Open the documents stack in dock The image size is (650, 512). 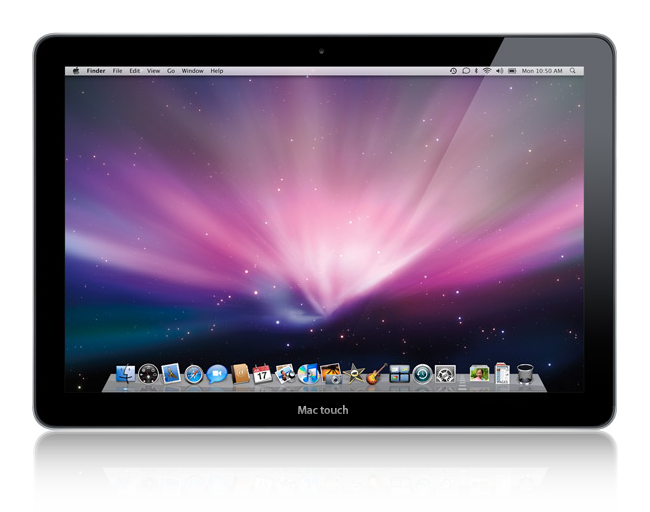502,373
